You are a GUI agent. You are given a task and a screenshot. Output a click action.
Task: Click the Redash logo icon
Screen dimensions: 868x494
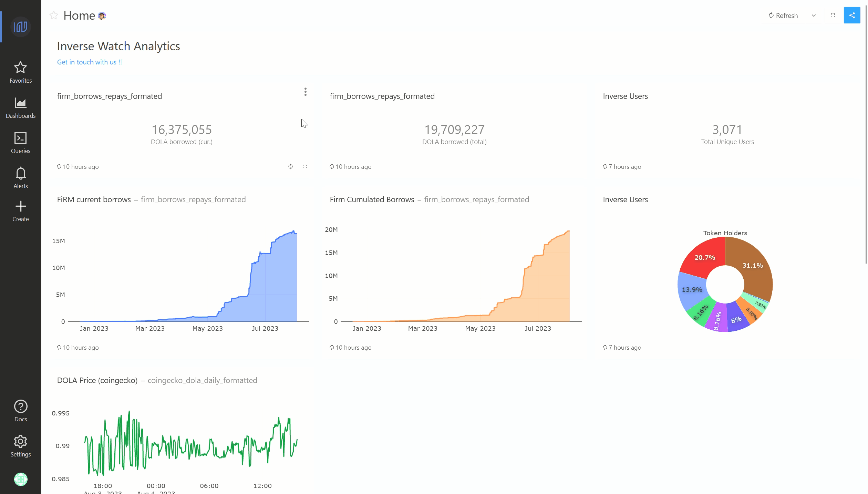coord(21,27)
